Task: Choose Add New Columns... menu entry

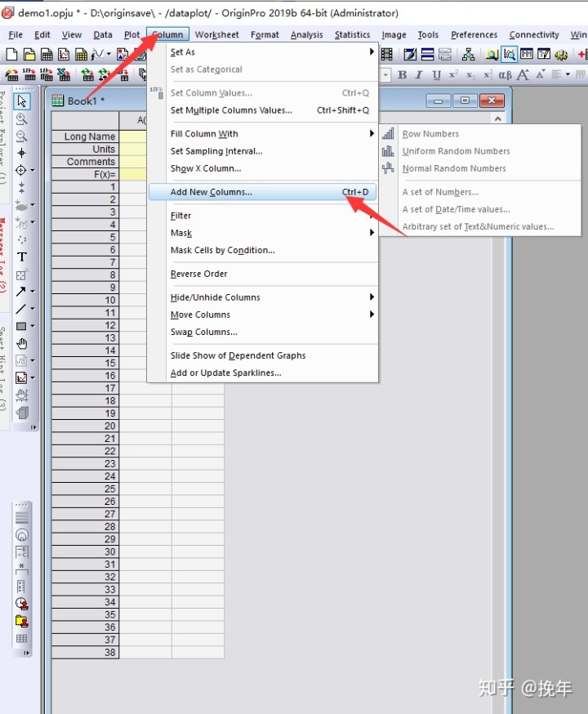Action: (x=263, y=192)
